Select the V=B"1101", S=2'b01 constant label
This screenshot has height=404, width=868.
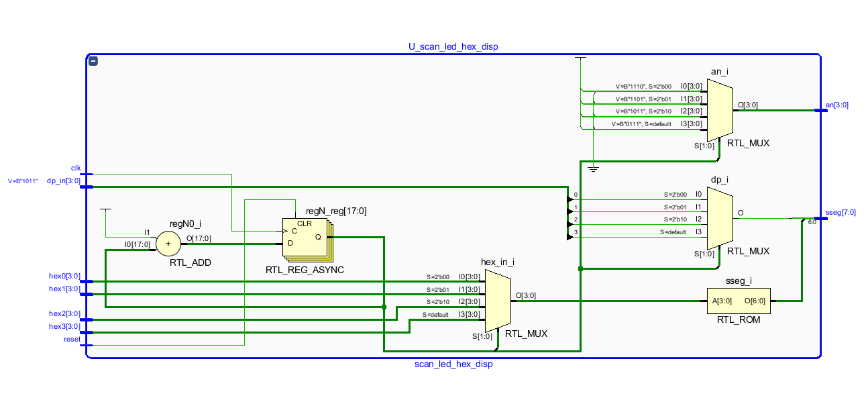tap(643, 99)
